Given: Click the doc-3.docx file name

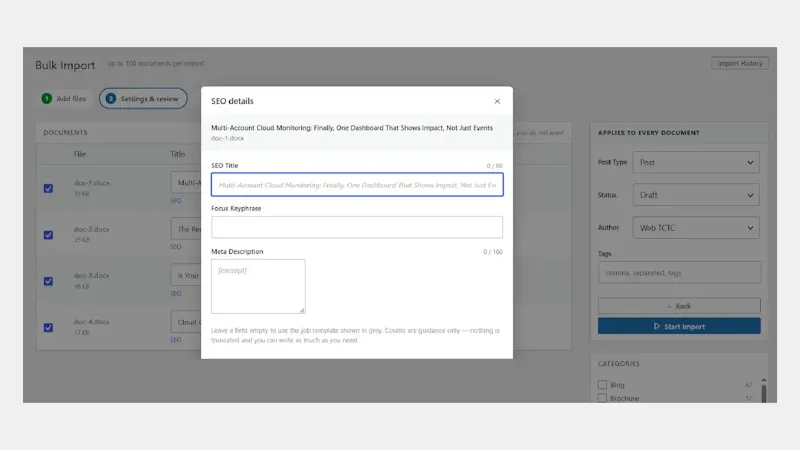Looking at the screenshot, I should [x=91, y=276].
